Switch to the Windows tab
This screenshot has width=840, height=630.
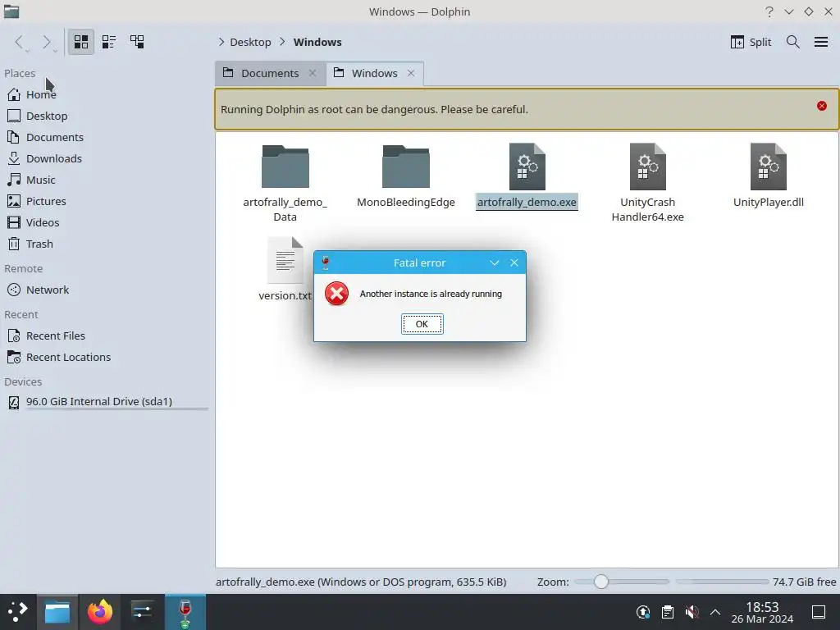[x=374, y=73]
